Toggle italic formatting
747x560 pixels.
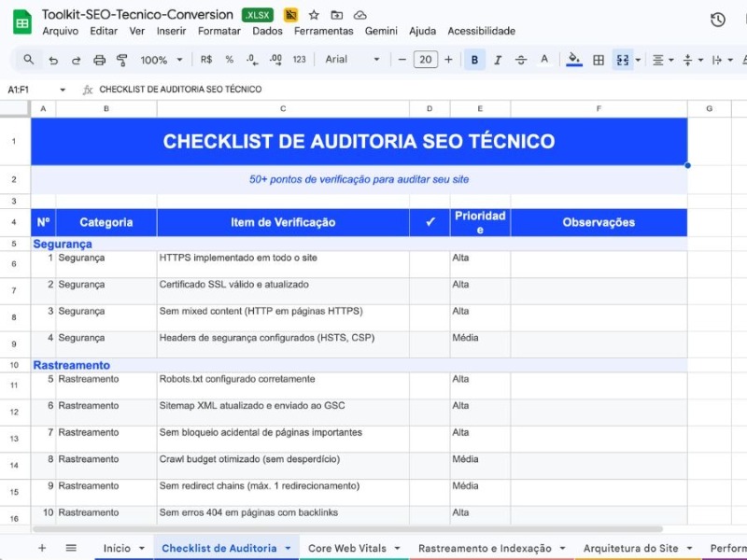(x=497, y=60)
